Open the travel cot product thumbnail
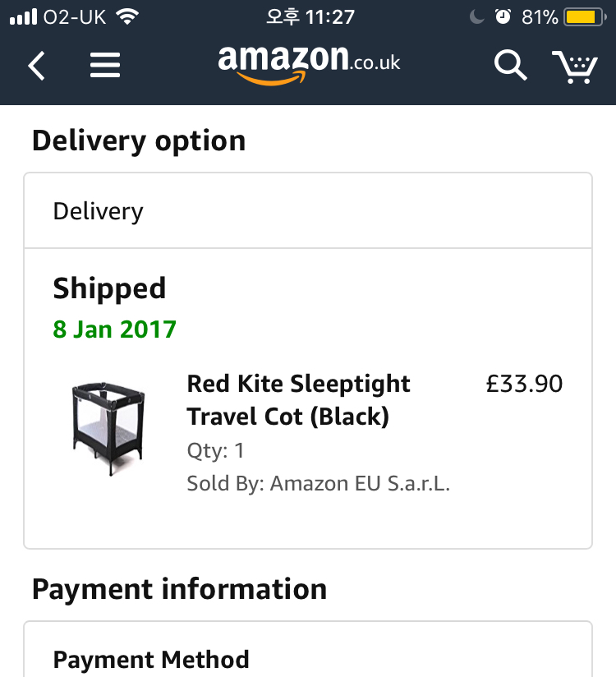Viewport: 616px width, 677px height. pos(108,428)
